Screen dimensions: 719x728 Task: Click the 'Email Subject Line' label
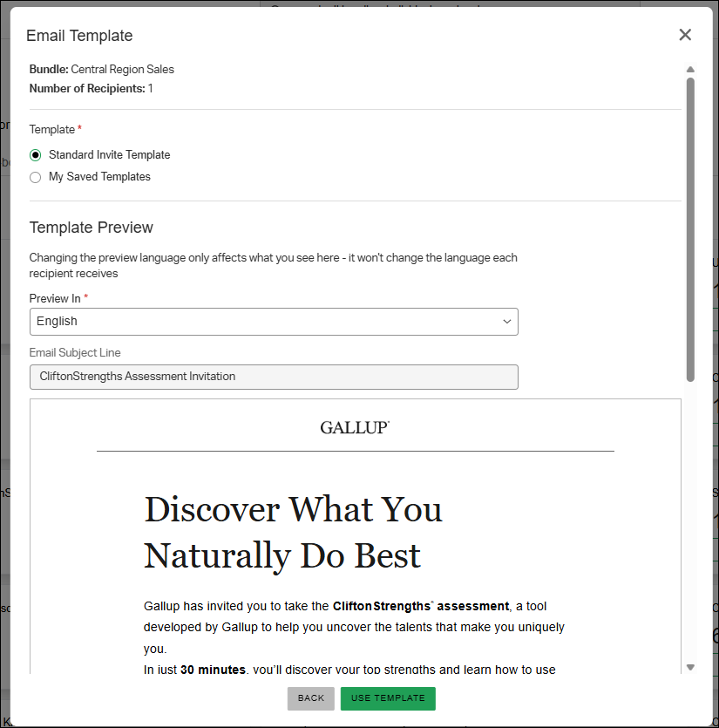75,352
